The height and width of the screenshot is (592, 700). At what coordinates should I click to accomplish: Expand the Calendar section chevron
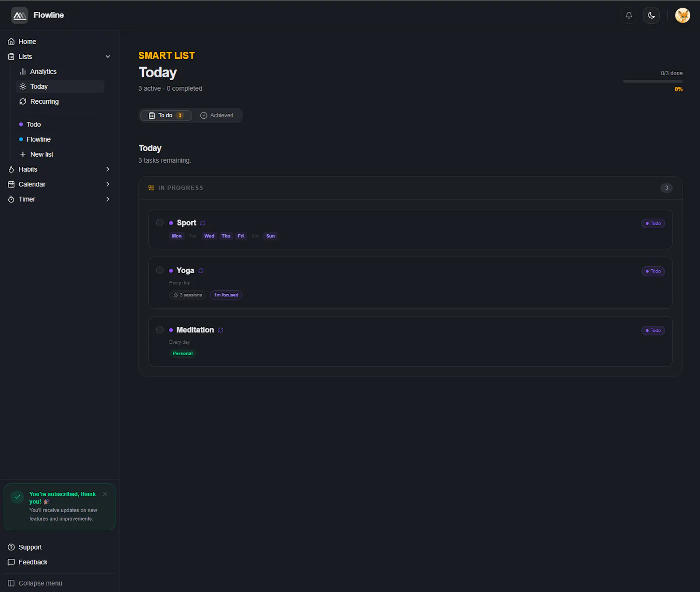click(108, 184)
